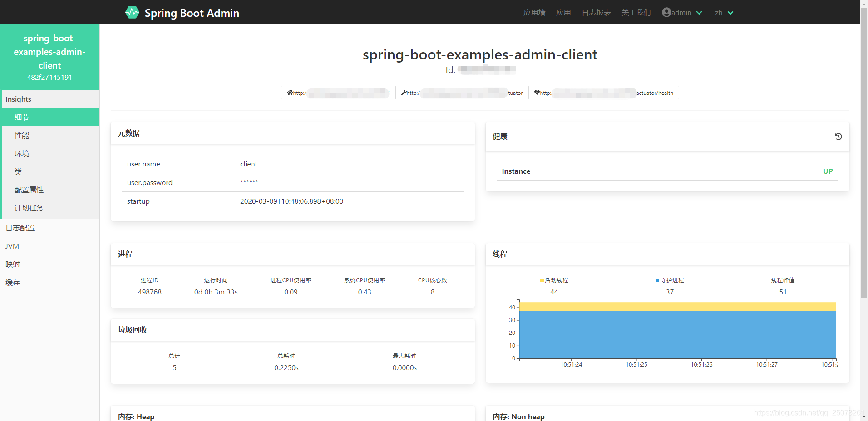This screenshot has height=421, width=868.
Task: Open 日志配置 in the sidebar
Action: pos(50,228)
